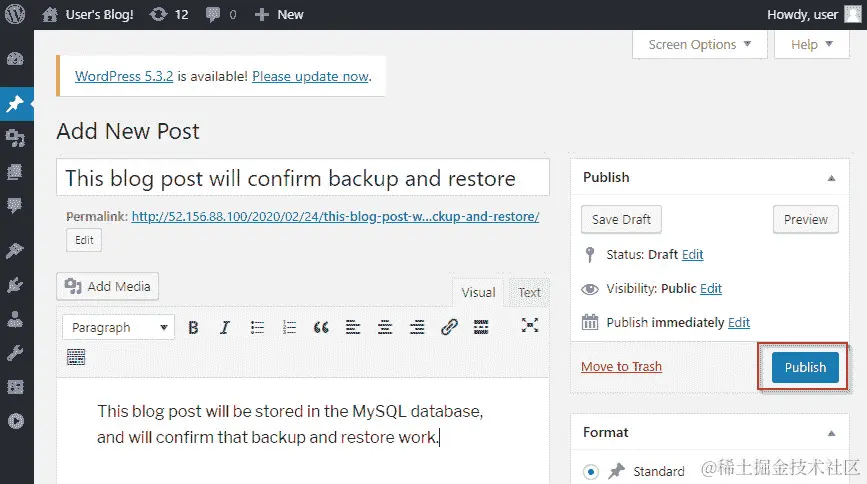
Task: Open the 12 pending updates
Action: pos(169,14)
